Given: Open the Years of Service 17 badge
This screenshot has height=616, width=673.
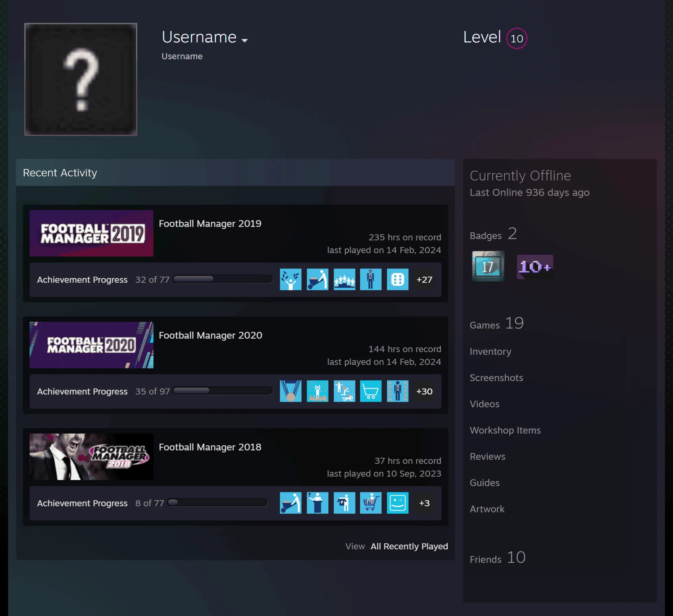Looking at the screenshot, I should (488, 266).
